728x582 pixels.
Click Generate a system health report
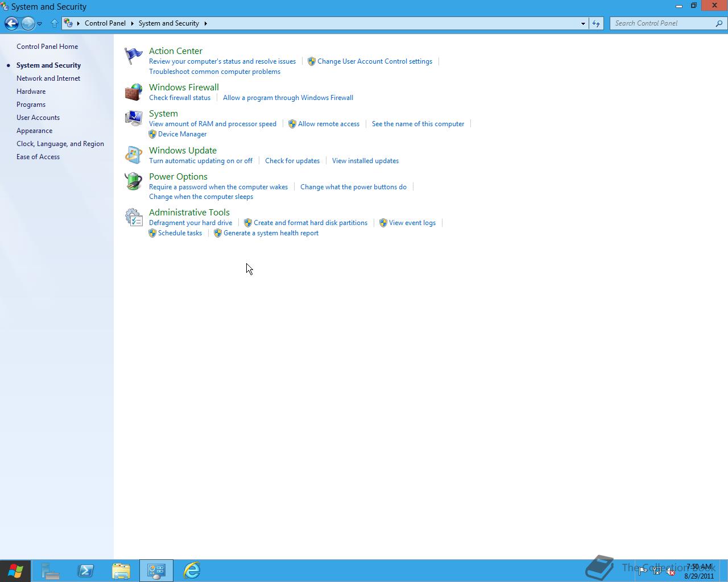[271, 233]
